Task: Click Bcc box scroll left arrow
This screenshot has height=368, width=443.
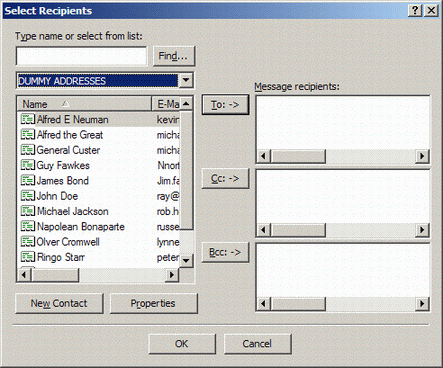Action: [x=264, y=303]
